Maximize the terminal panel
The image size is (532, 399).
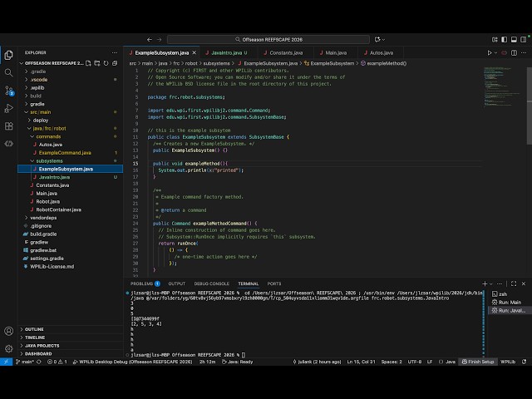(514, 283)
